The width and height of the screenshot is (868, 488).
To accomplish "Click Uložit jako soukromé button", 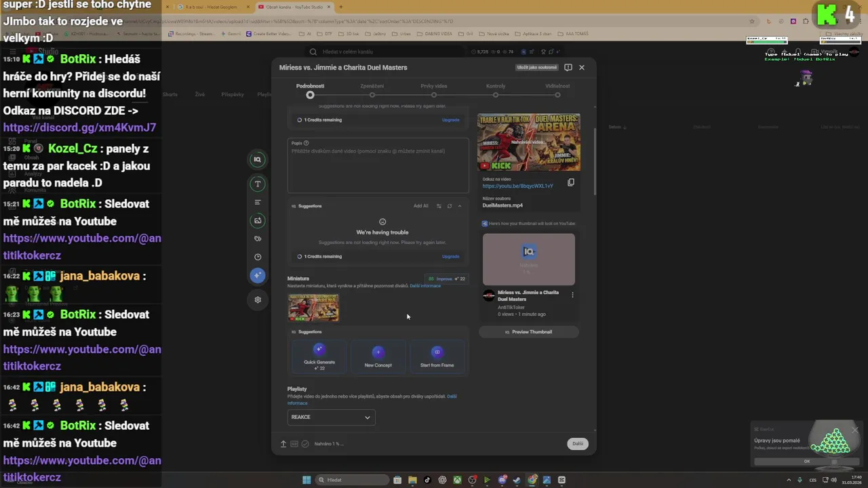I will 537,67.
